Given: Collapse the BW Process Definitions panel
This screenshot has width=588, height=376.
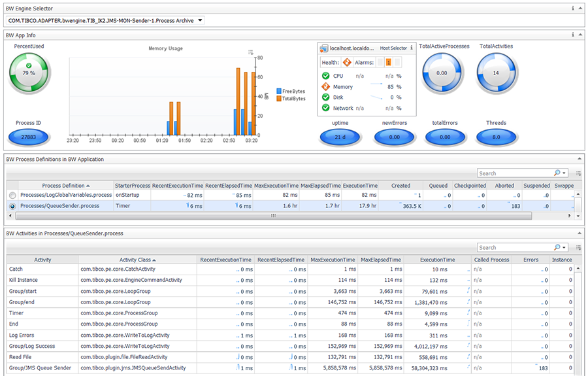Looking at the screenshot, I should [580, 159].
